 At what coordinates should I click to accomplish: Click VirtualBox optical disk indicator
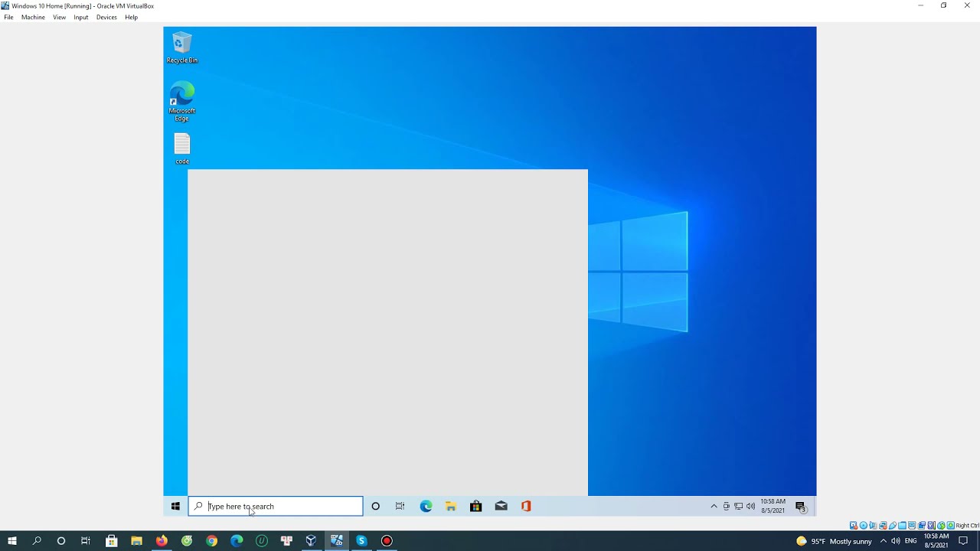click(864, 525)
